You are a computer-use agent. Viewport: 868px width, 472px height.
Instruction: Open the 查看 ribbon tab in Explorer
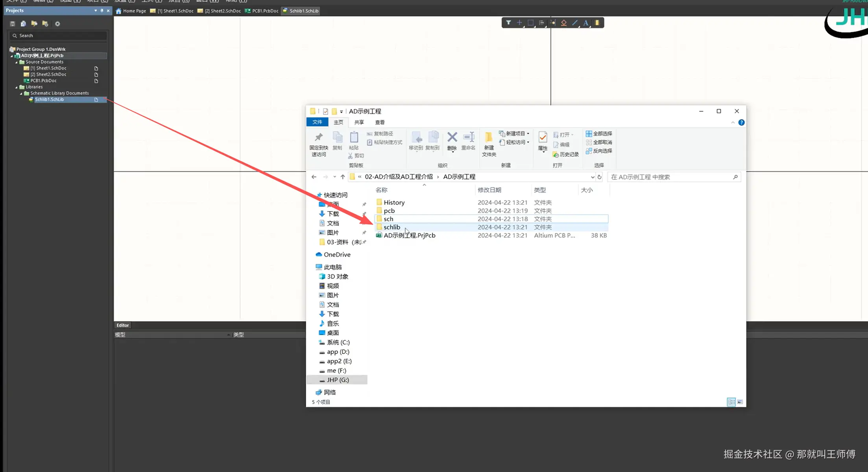click(380, 122)
